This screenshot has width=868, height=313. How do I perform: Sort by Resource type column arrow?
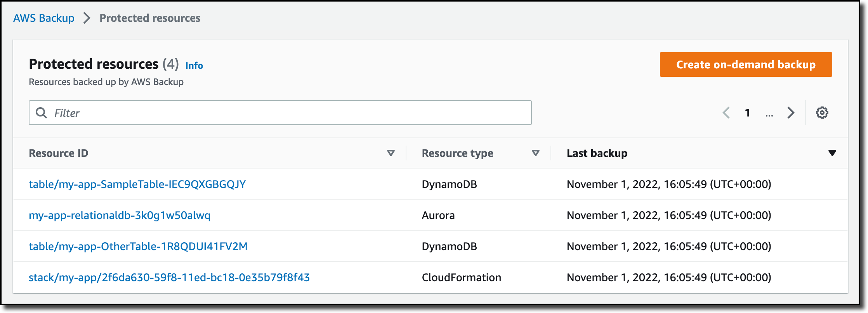536,153
